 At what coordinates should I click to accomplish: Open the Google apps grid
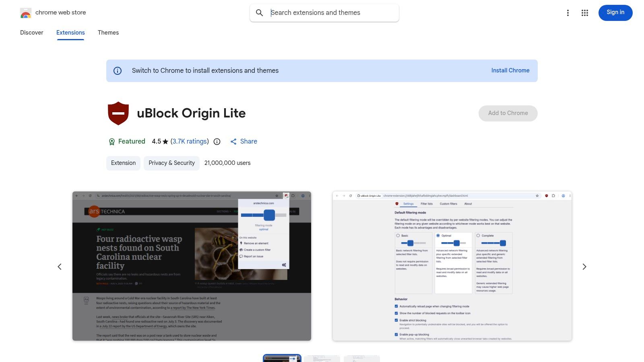[x=585, y=13]
